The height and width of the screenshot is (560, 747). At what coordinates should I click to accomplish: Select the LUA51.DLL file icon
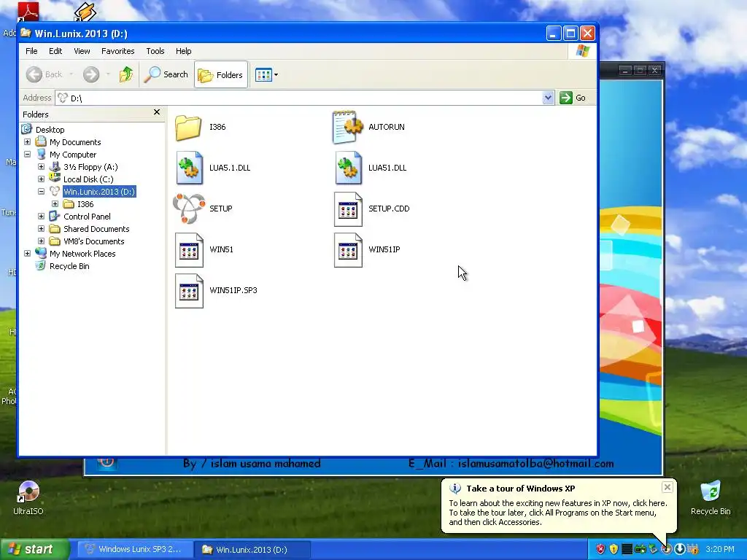348,168
